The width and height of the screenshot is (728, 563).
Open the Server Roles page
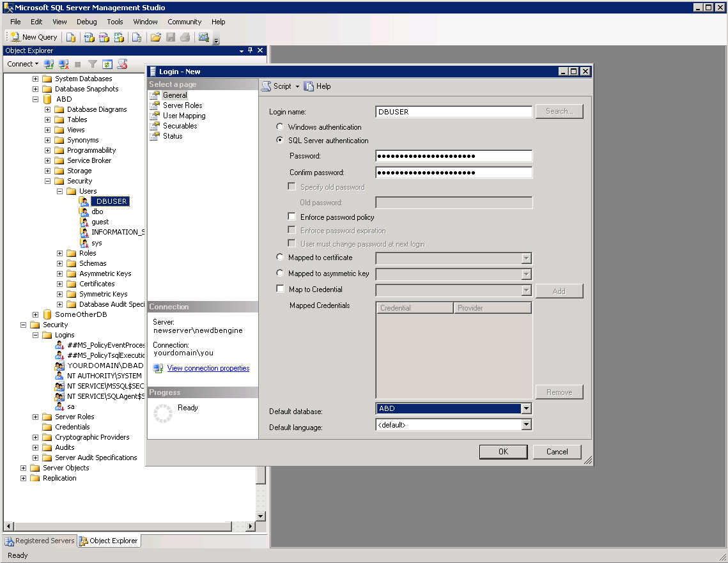click(182, 105)
